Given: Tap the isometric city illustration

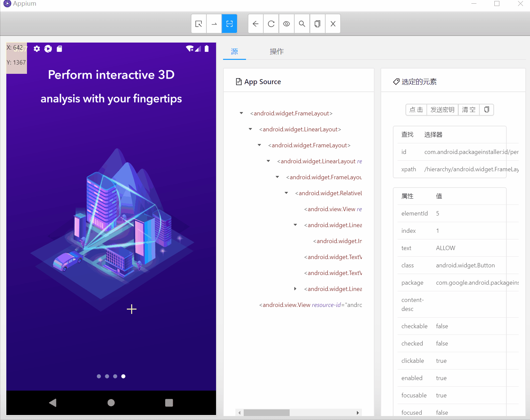Looking at the screenshot, I should coord(112,229).
